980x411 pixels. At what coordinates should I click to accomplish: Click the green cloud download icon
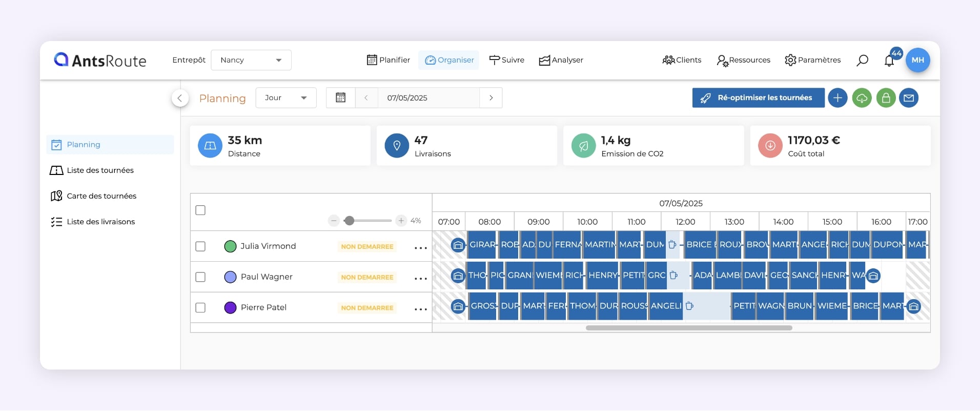point(862,98)
